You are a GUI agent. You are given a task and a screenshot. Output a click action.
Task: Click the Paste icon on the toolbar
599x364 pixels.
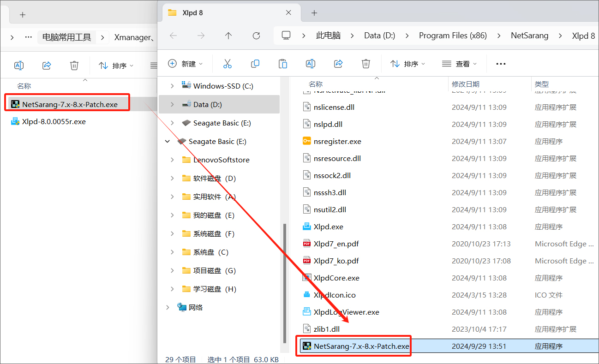[282, 64]
